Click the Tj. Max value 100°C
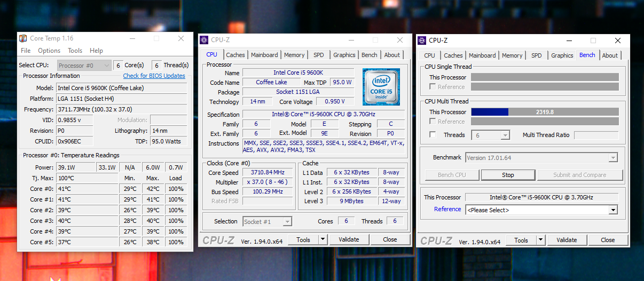 pyautogui.click(x=87, y=178)
